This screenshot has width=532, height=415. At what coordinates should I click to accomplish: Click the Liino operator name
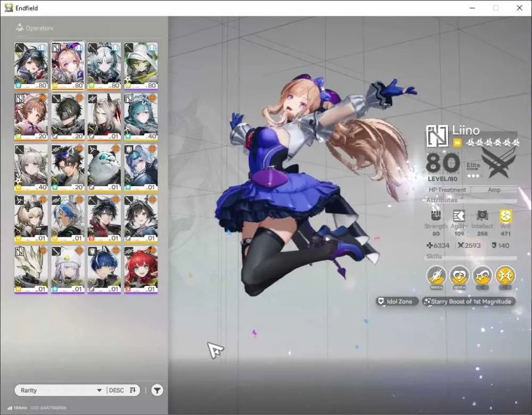pyautogui.click(x=465, y=130)
